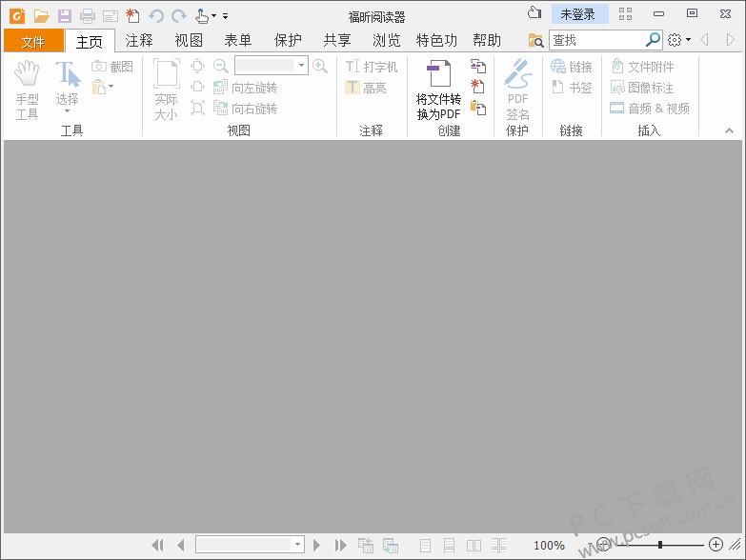This screenshot has width=746, height=560.
Task: Open the 帮助 tab
Action: (487, 40)
